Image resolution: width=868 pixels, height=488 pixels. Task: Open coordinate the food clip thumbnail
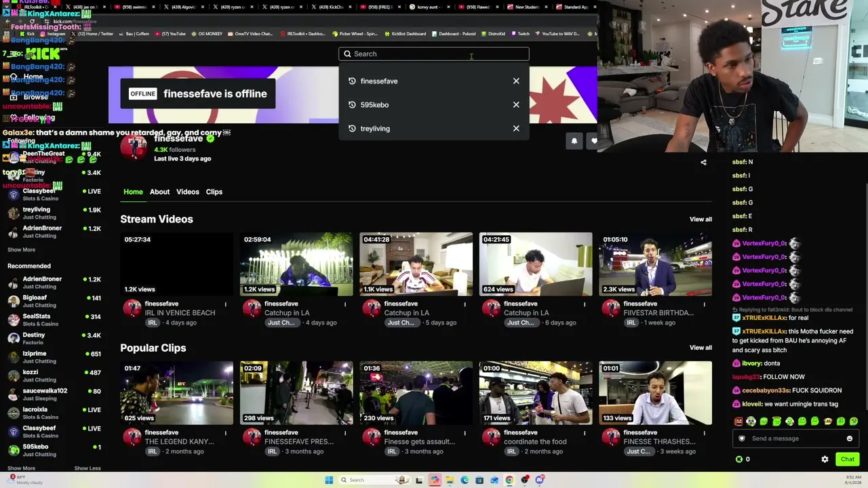536,393
